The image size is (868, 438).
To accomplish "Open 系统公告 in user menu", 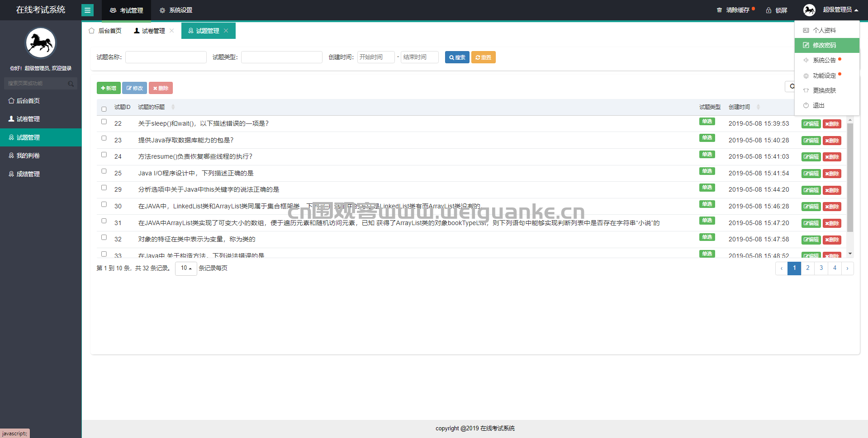I will (827, 60).
